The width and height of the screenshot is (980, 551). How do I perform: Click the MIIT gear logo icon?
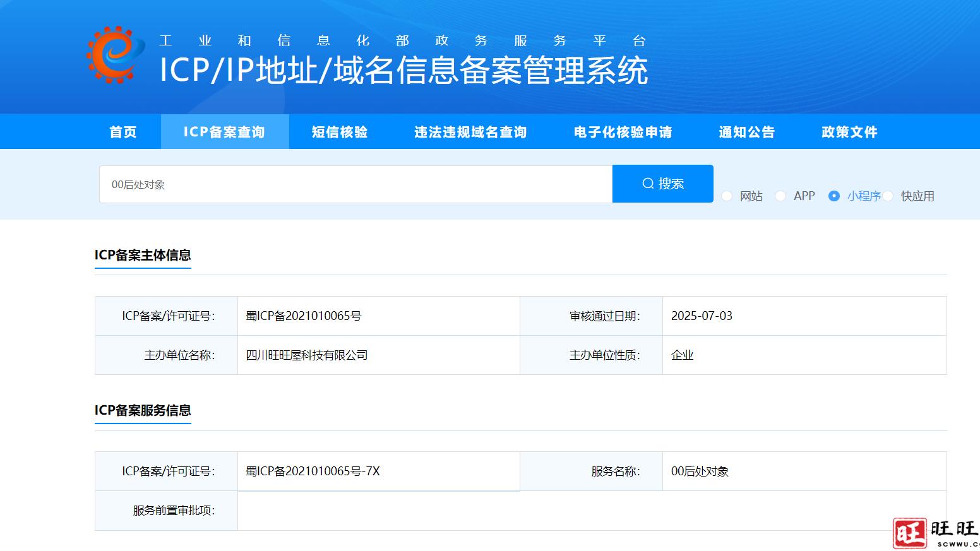point(116,55)
